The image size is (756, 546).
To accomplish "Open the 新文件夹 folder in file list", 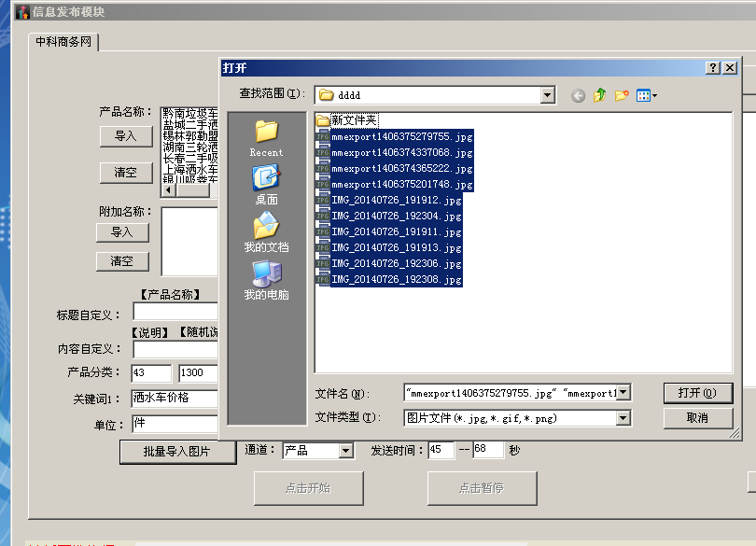I will [x=353, y=120].
